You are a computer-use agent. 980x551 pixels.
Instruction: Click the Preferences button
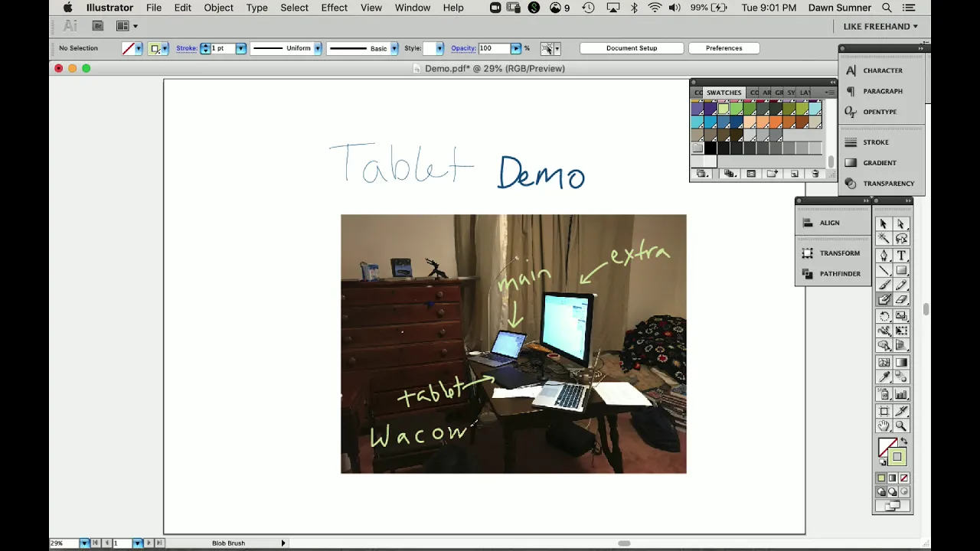(724, 48)
